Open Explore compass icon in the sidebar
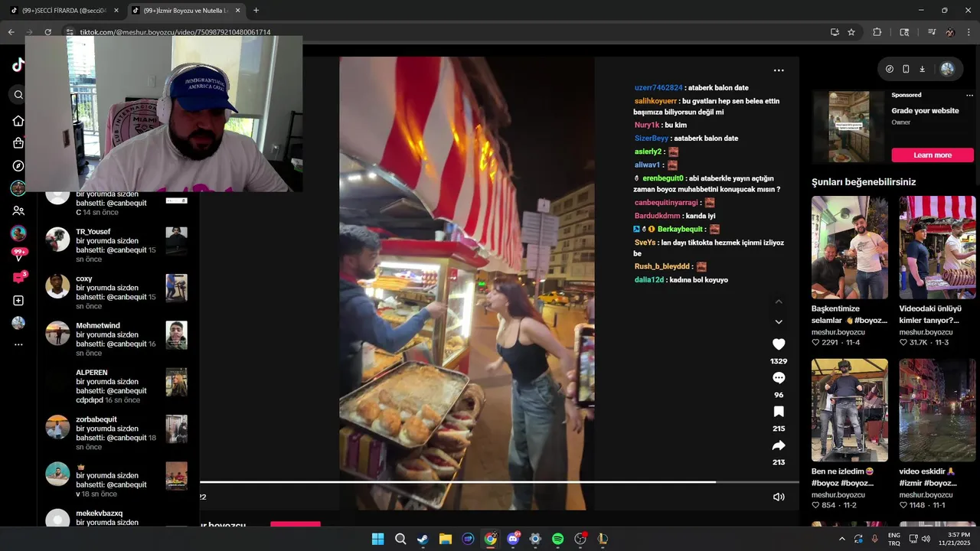 point(18,166)
